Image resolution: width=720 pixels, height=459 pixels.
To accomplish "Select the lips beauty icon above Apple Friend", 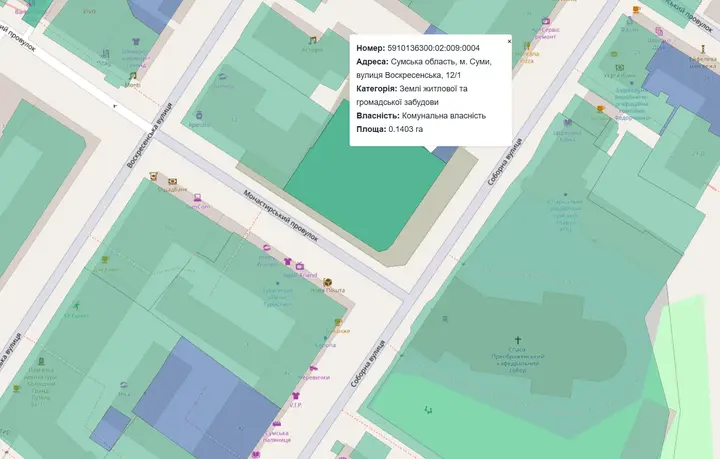I will [266, 248].
